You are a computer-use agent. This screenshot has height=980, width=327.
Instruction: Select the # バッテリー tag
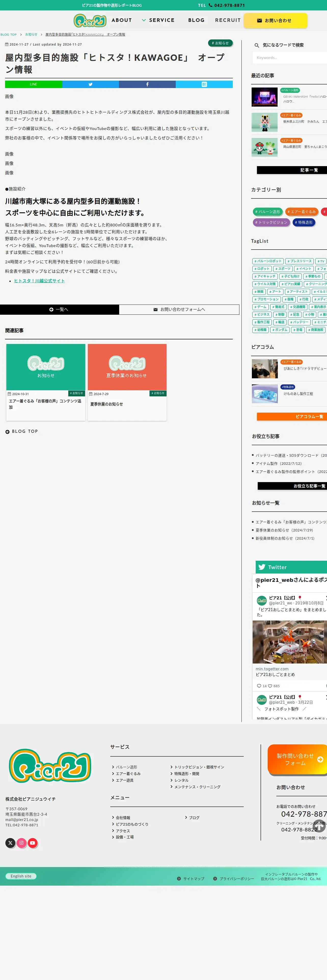[299, 322]
